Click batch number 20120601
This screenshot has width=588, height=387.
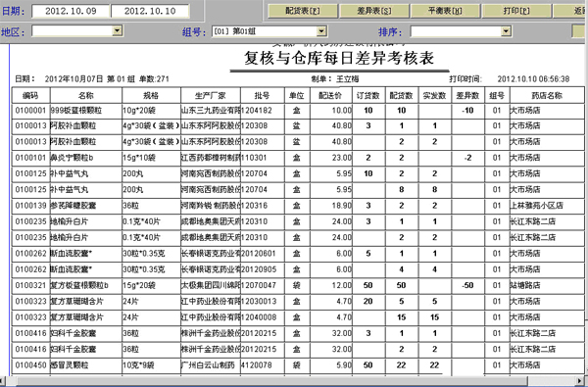pyautogui.click(x=259, y=253)
